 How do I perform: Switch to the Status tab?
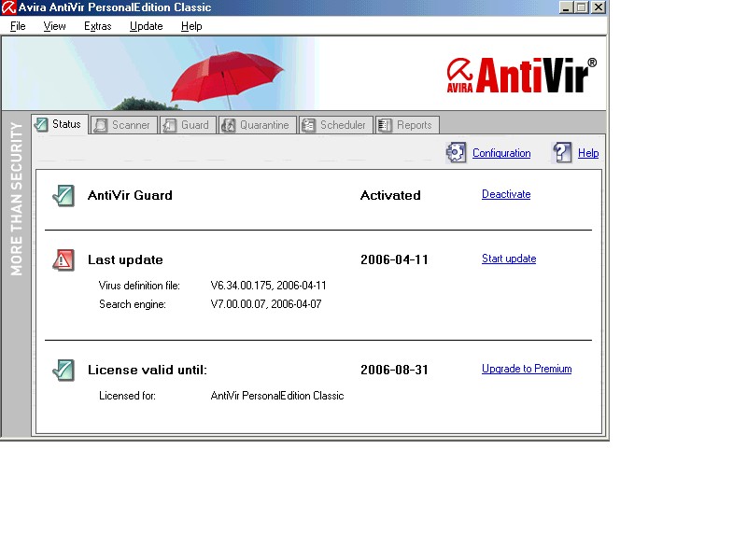(60, 124)
